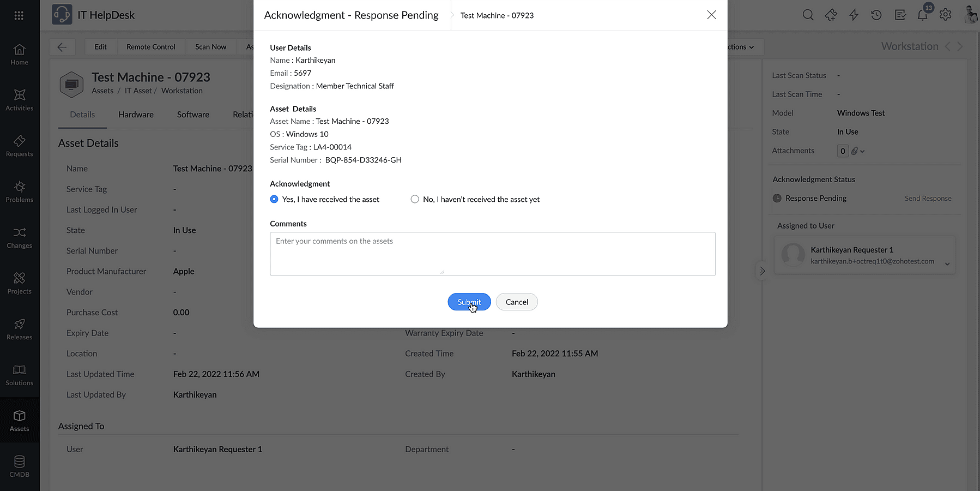Click the notifications bell icon
The height and width of the screenshot is (491, 980).
(922, 15)
